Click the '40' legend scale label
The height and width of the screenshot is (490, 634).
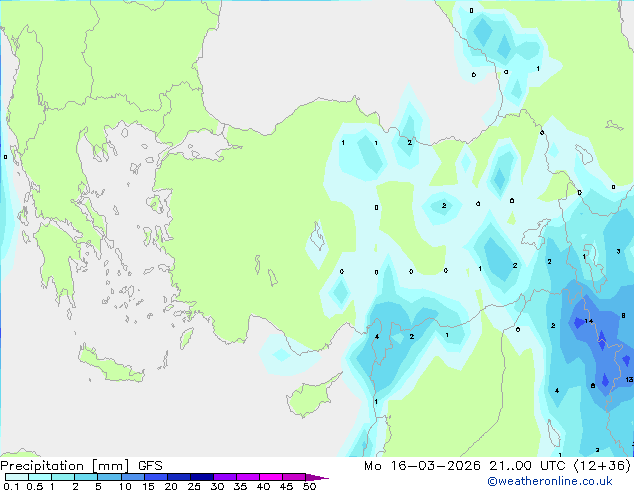(263, 486)
